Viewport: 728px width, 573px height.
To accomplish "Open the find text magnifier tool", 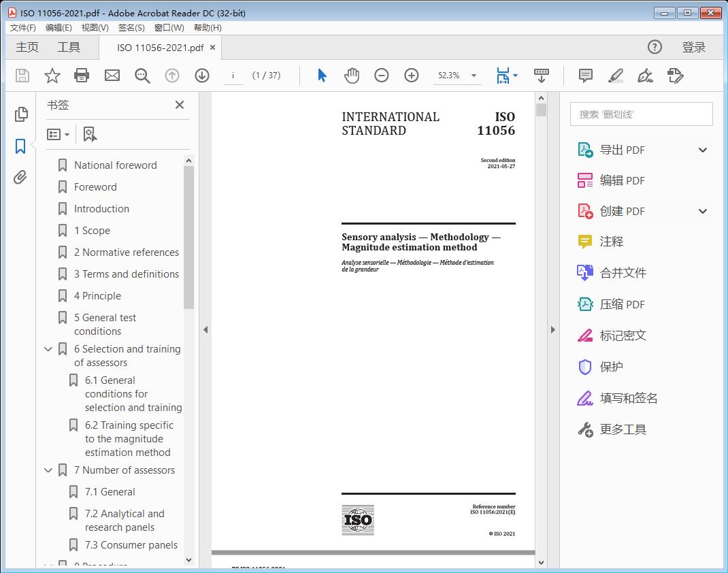I will pyautogui.click(x=142, y=76).
